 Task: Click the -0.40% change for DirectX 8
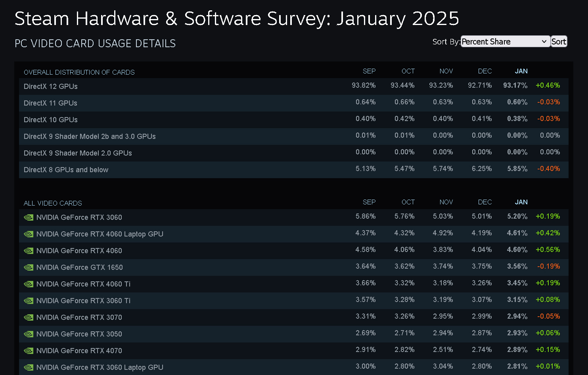(x=549, y=169)
